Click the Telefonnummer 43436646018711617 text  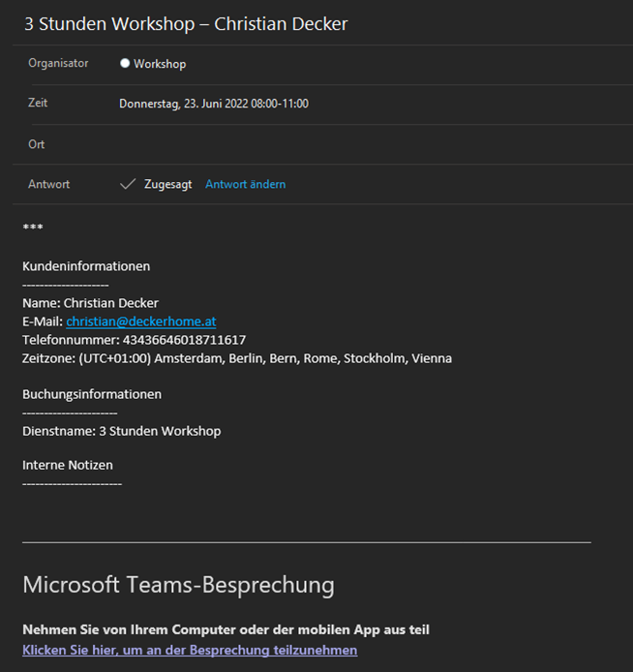click(134, 340)
